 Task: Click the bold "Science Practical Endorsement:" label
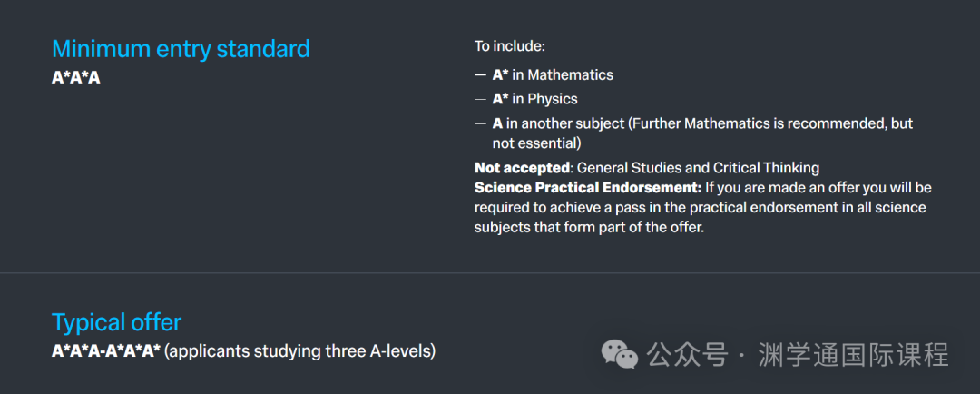pos(588,188)
